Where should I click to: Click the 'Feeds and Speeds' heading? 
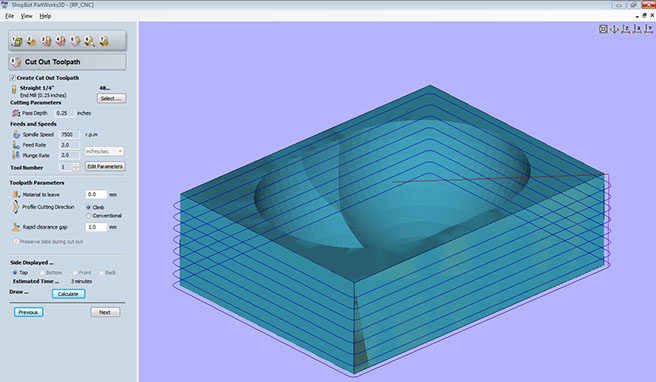(x=33, y=124)
